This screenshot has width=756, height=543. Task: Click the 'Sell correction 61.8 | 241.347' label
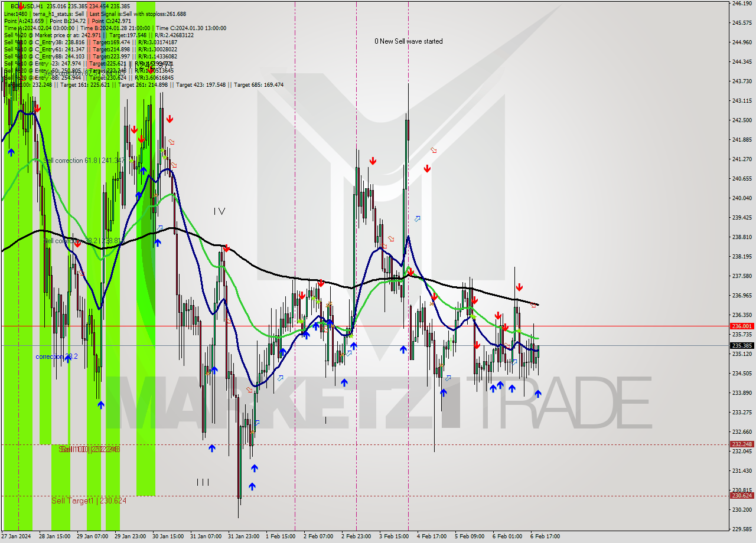click(x=84, y=161)
